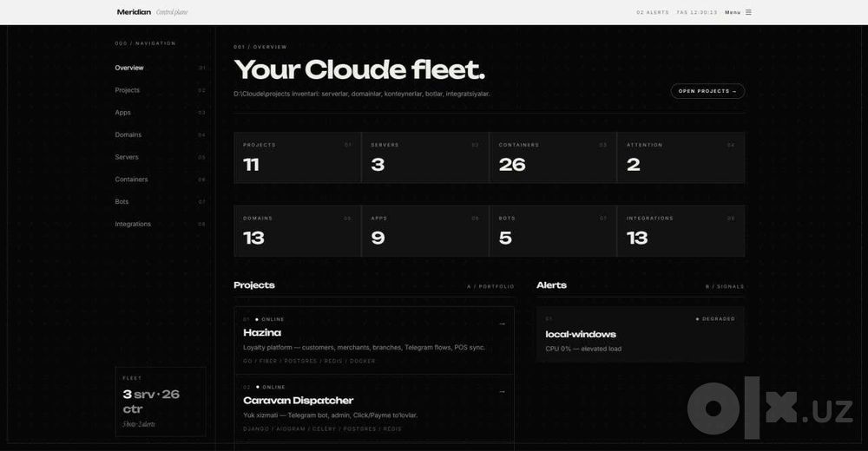This screenshot has height=451, width=868.
Task: Click the '000 / NAVIGATION' label
Action: (x=145, y=43)
